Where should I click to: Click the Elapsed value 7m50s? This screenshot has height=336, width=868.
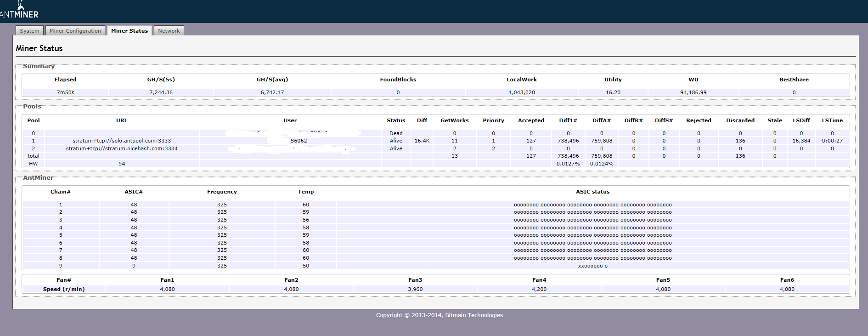(x=66, y=92)
